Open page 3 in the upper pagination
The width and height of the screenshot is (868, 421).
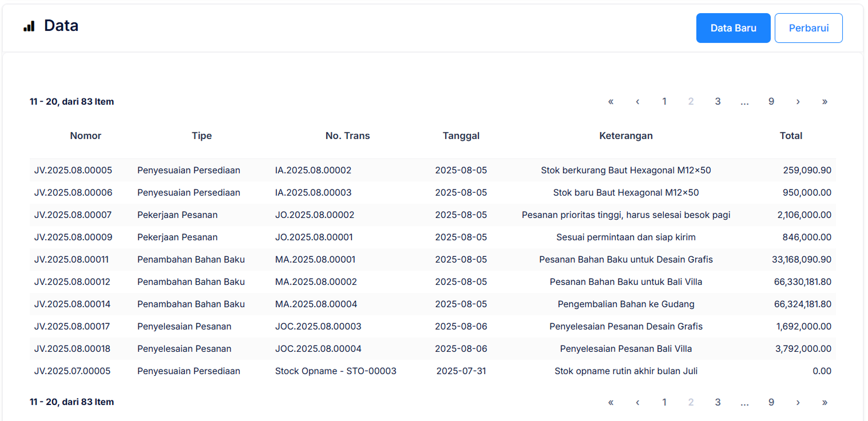coord(718,102)
